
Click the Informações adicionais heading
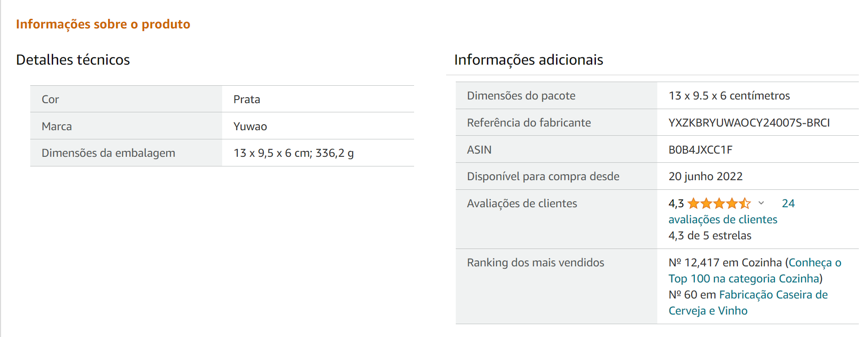529,60
